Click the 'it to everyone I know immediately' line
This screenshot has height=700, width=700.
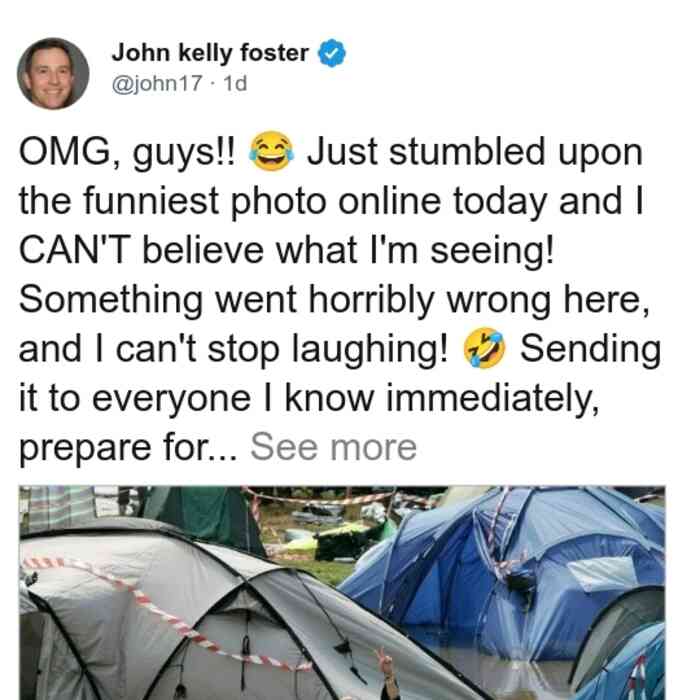click(309, 399)
